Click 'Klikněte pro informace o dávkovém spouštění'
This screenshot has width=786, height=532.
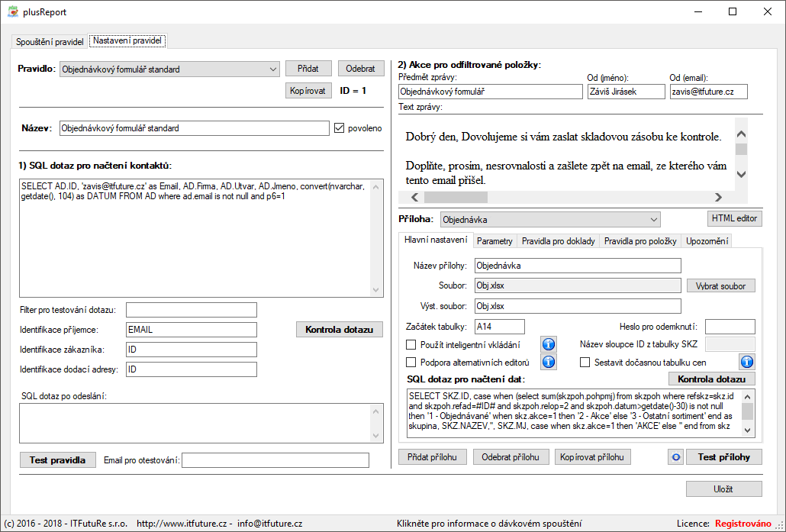[x=489, y=524]
